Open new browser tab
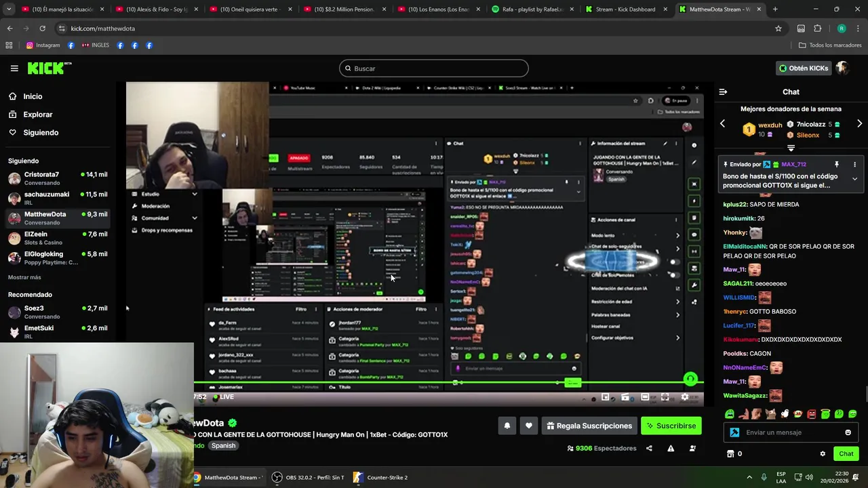 coord(775,9)
